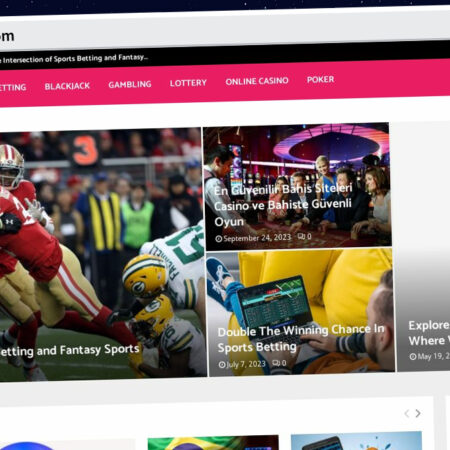Open the Brazil flag thumbnail below
Viewport: 450px width, 450px height.
pyautogui.click(x=213, y=443)
